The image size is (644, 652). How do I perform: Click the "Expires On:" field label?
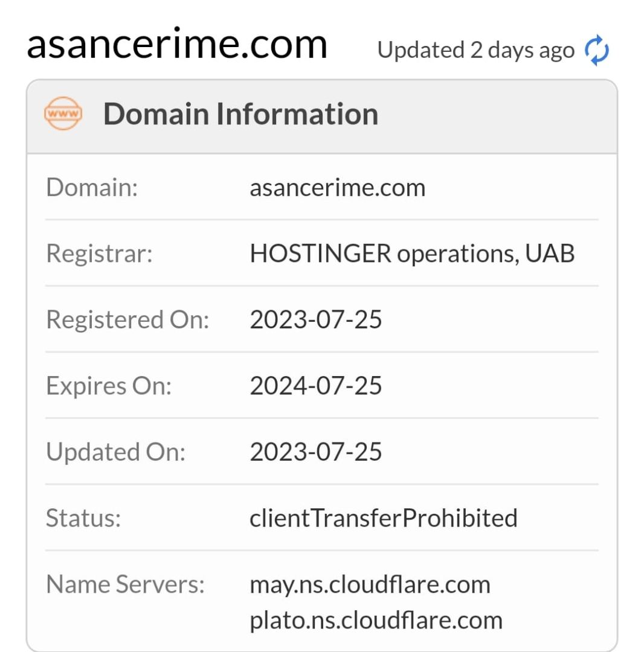tap(109, 386)
